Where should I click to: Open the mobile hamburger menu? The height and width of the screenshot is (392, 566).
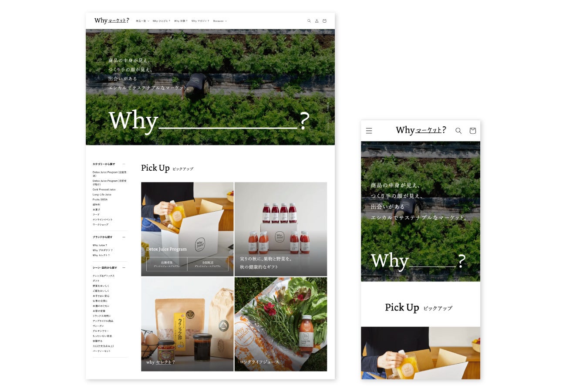[x=369, y=131]
